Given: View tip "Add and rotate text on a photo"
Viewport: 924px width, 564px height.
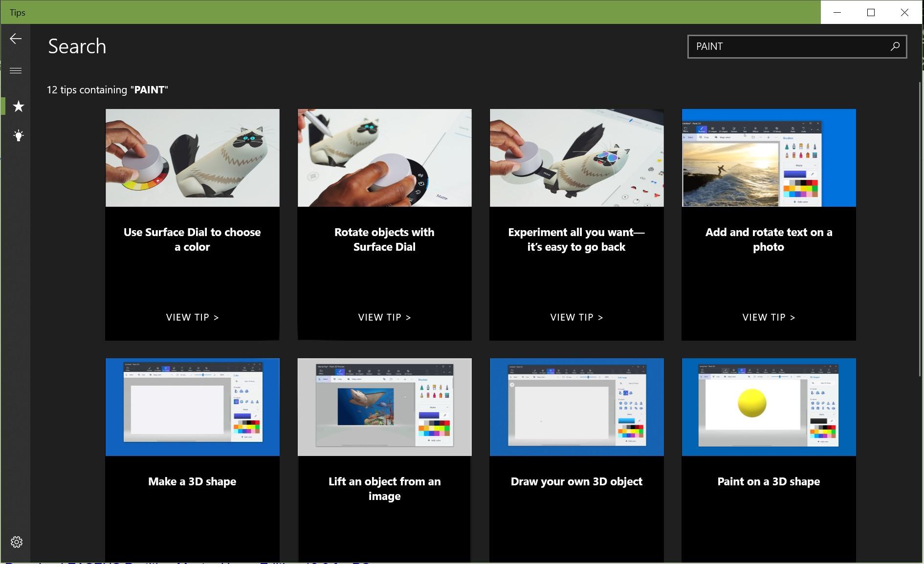Looking at the screenshot, I should [769, 317].
